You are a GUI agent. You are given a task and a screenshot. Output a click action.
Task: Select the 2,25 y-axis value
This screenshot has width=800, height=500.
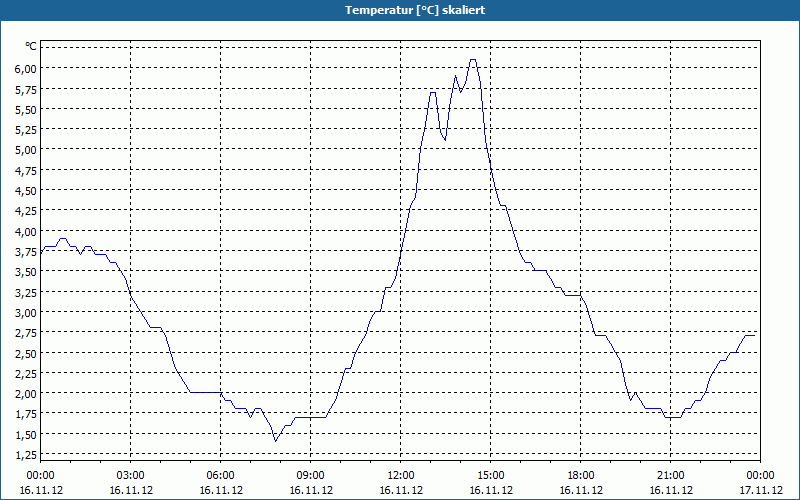27,373
